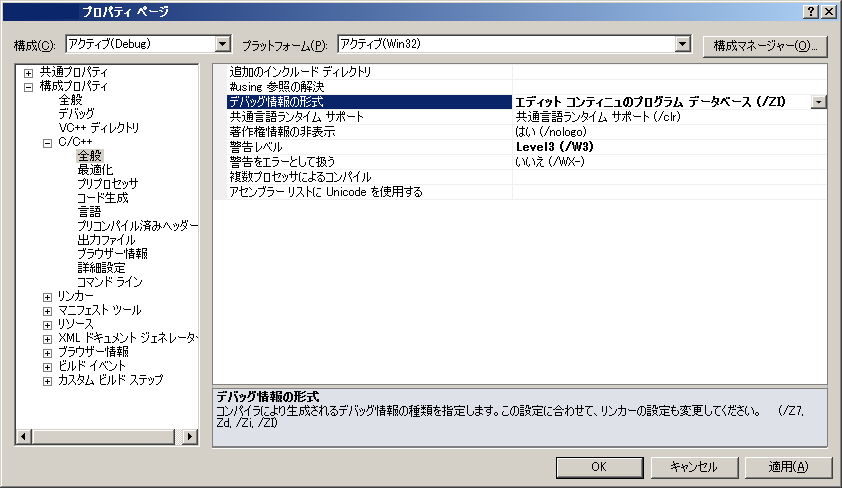Screen dimensions: 842x488
Task: Select コマンド ライン tree item
Action: pos(110,281)
